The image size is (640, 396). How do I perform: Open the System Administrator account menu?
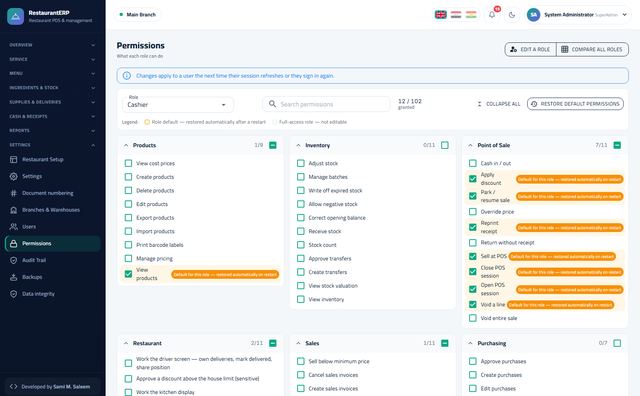578,15
